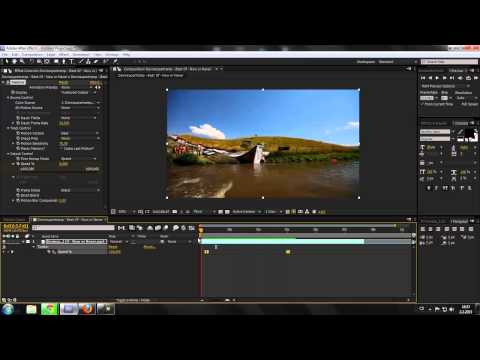Click the second Speed % keyframe
This screenshot has width=480, height=360.
point(288,252)
